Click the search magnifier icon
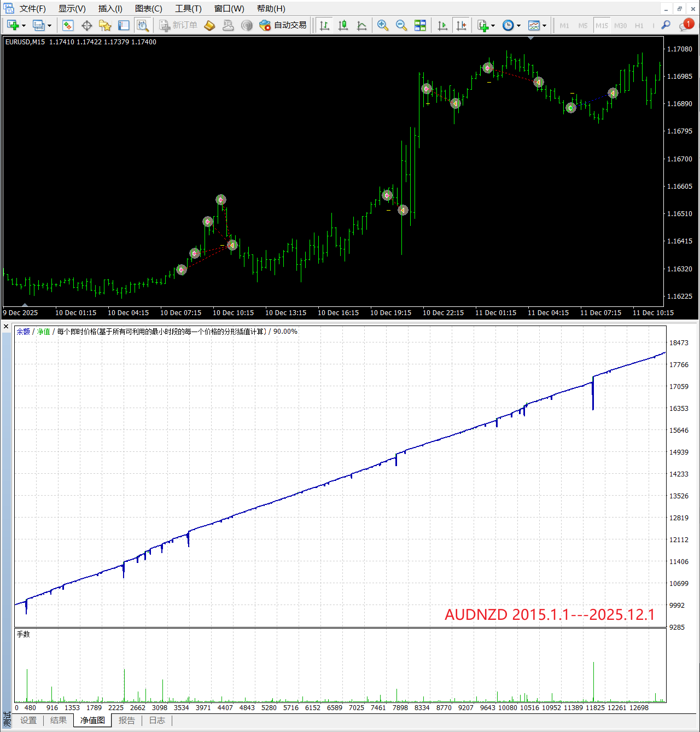This screenshot has height=732, width=700. 666,25
